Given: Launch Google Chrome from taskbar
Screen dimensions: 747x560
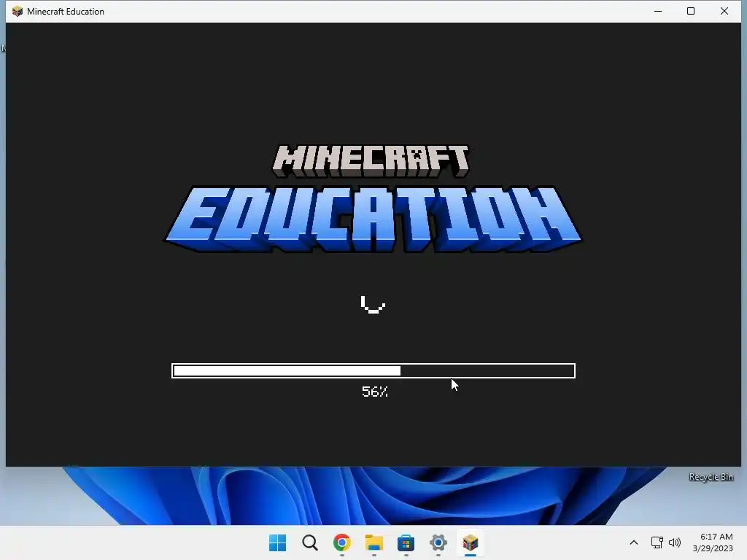Looking at the screenshot, I should (341, 542).
